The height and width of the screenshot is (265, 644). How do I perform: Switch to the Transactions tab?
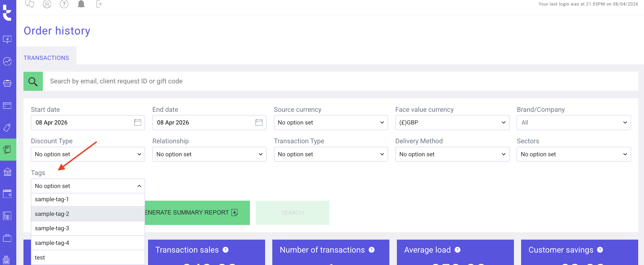coord(46,58)
